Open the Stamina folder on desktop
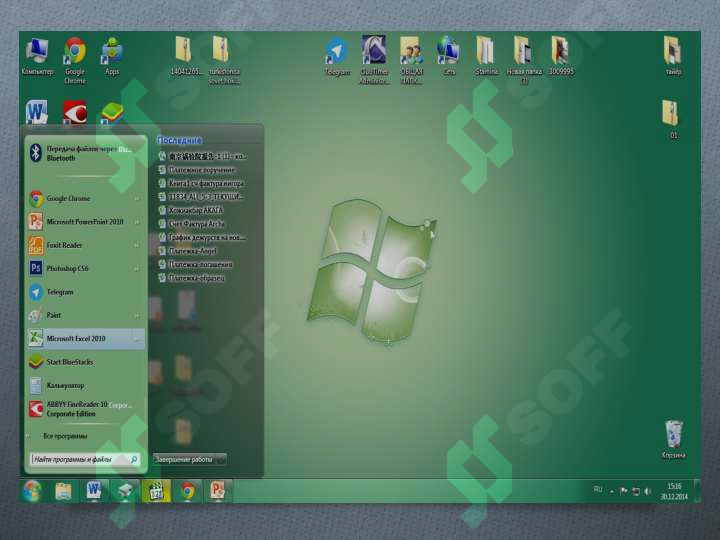720x540 pixels. pyautogui.click(x=486, y=56)
